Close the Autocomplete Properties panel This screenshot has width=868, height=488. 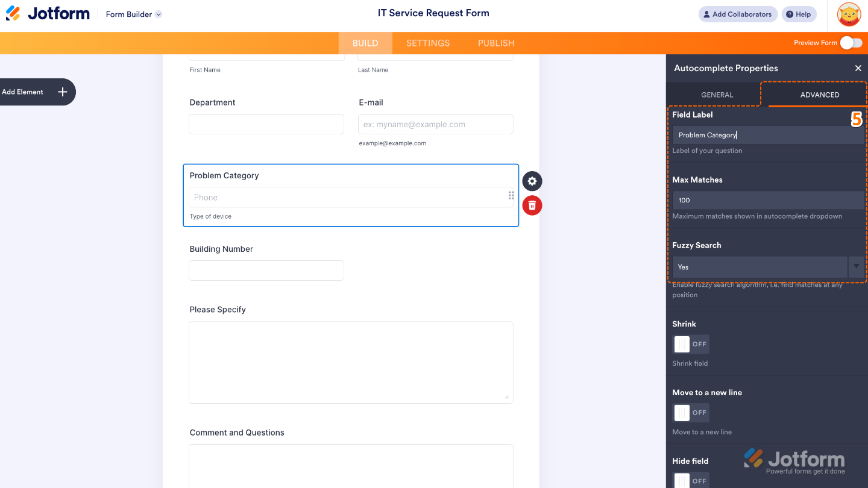858,68
